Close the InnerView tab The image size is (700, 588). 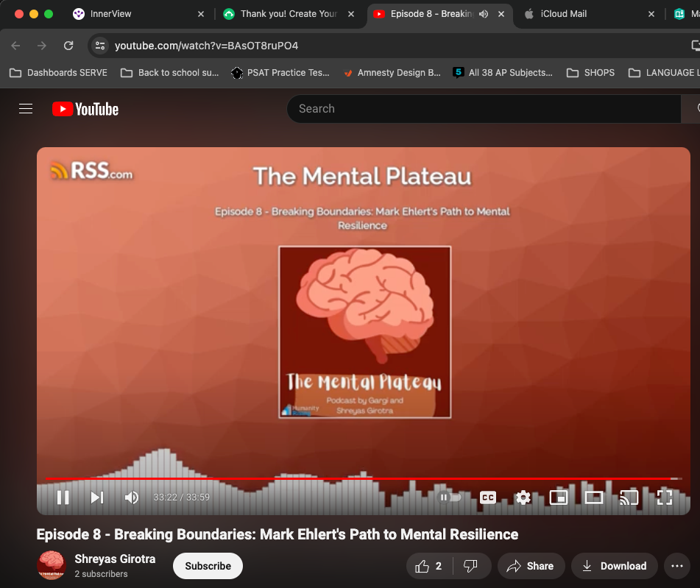tap(201, 14)
